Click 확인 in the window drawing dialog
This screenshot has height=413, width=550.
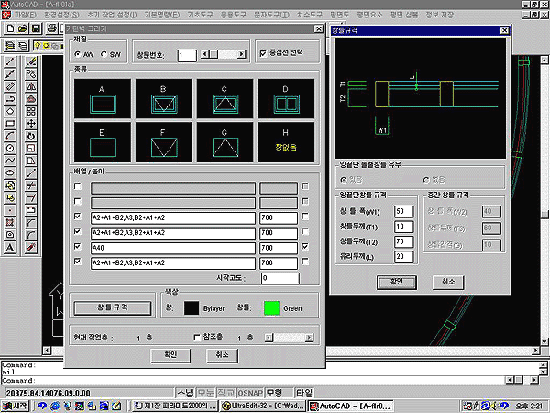pyautogui.click(x=170, y=355)
